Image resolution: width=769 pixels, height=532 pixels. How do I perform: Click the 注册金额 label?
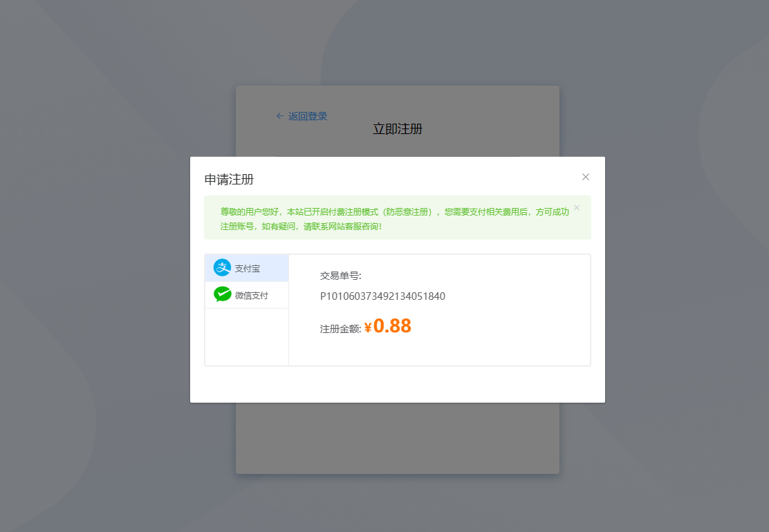point(340,329)
